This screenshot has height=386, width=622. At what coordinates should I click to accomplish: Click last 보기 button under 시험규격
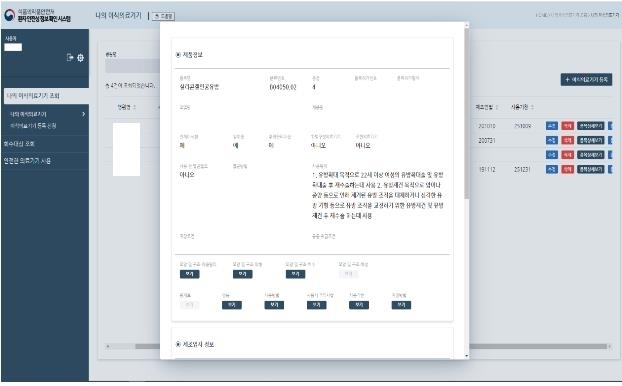pyautogui.click(x=401, y=305)
